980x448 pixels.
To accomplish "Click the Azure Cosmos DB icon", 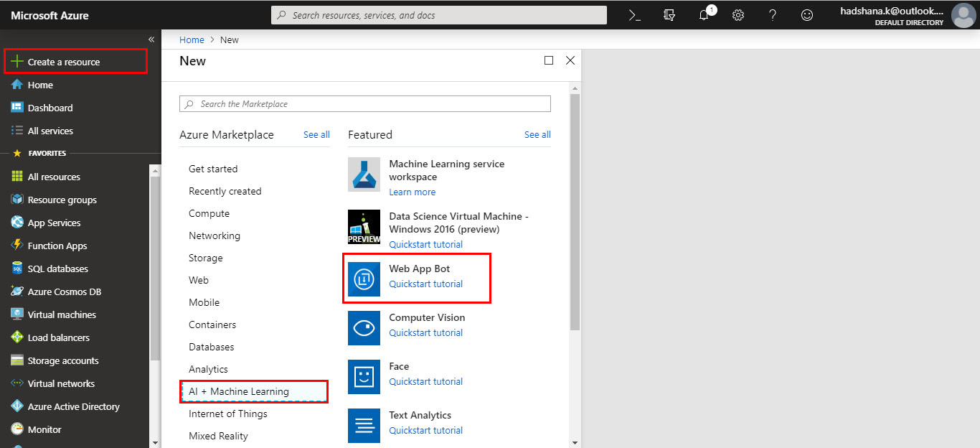I will tap(17, 291).
